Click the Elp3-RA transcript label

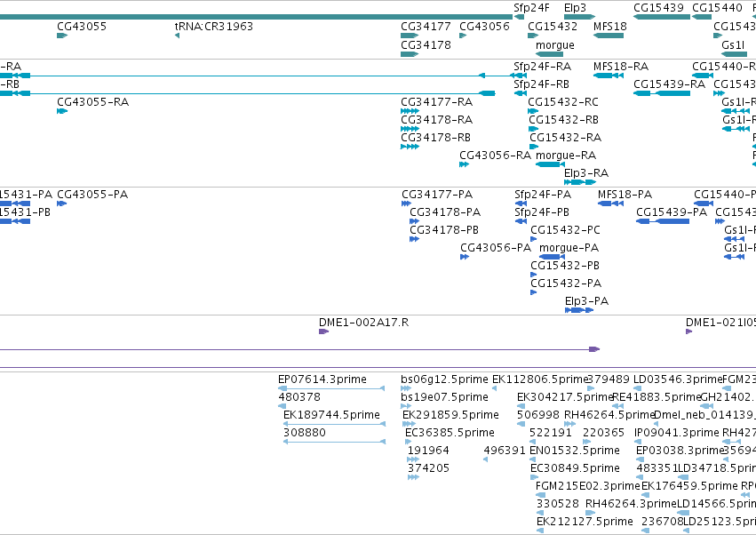(586, 172)
